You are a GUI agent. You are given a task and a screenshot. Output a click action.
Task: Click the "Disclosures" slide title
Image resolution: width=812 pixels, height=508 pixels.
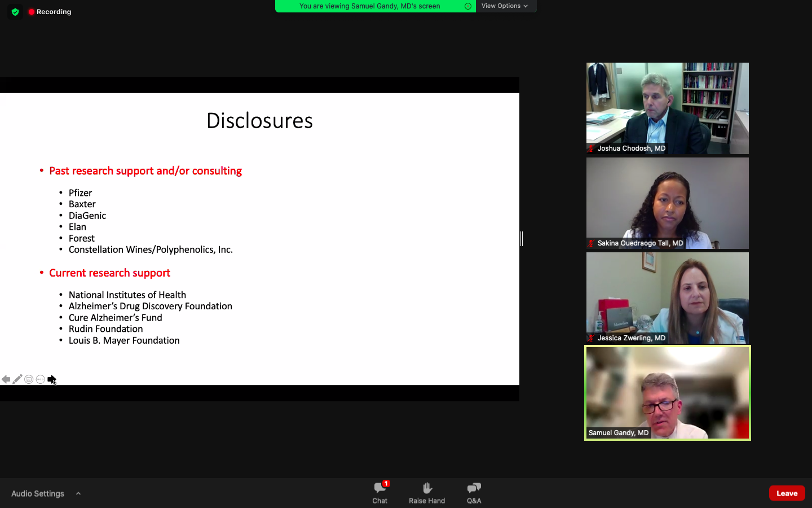pos(259,121)
